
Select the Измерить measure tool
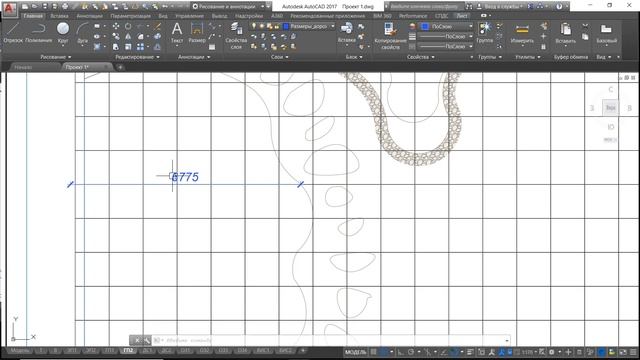tap(522, 33)
